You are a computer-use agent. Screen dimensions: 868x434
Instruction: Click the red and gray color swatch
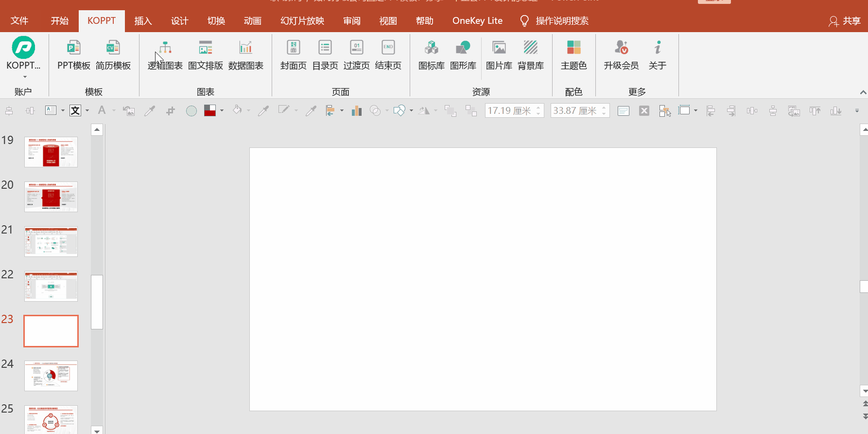(x=210, y=110)
